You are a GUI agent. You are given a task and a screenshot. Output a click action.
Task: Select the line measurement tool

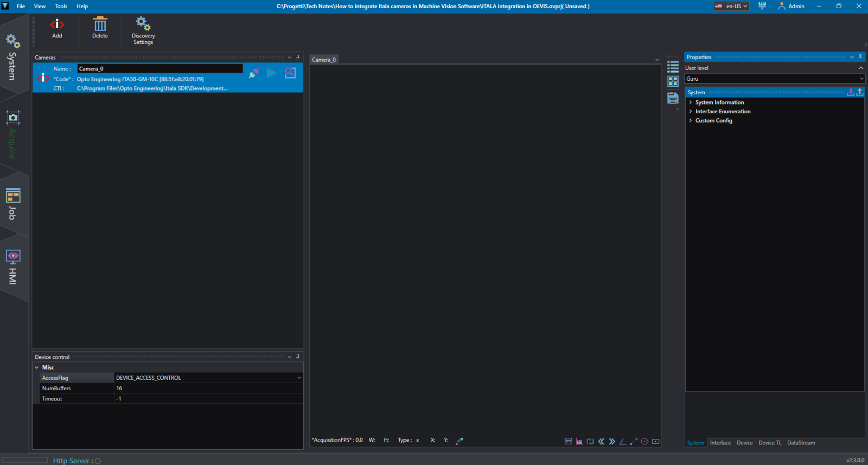tap(634, 442)
